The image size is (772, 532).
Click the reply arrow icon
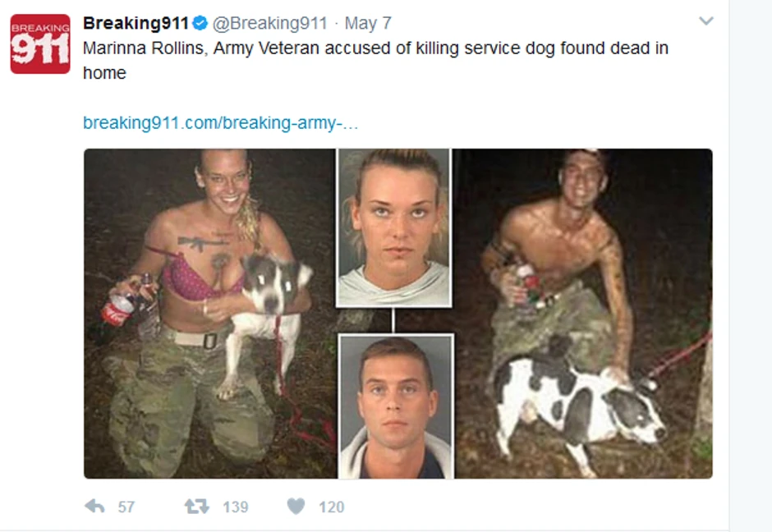(94, 506)
